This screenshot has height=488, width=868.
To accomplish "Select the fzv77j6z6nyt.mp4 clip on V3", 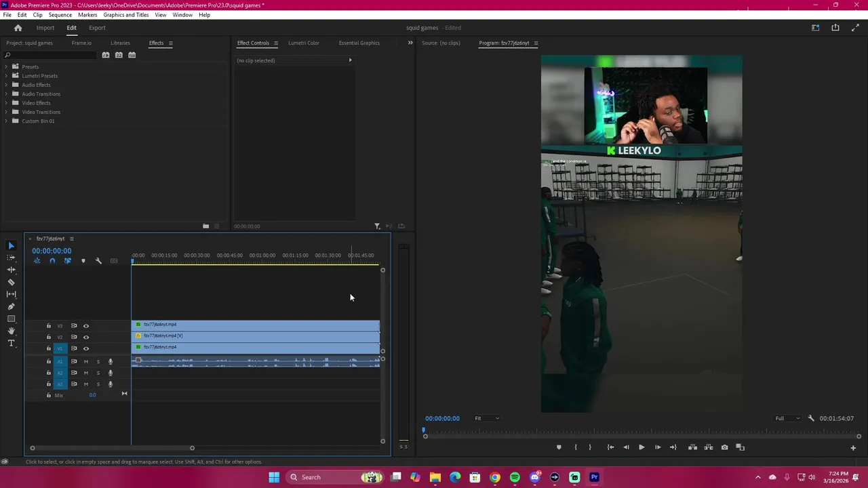I will 256,325.
